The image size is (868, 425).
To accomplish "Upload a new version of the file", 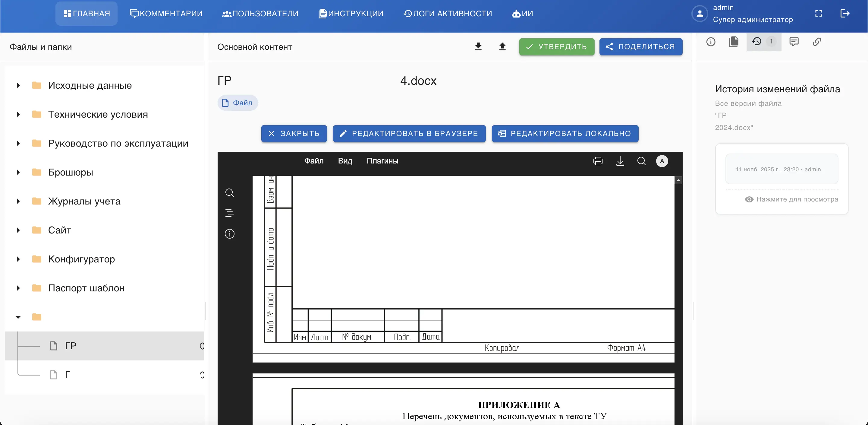I will tap(502, 46).
